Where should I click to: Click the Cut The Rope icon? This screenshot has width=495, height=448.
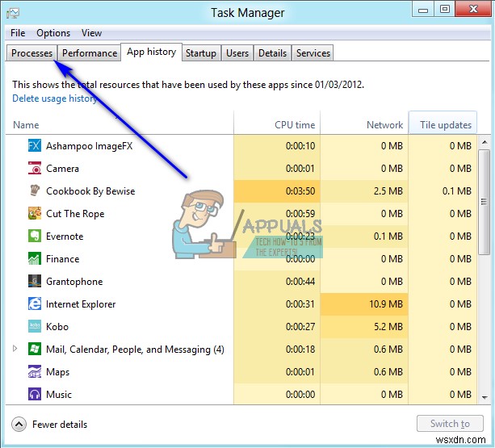tap(35, 213)
